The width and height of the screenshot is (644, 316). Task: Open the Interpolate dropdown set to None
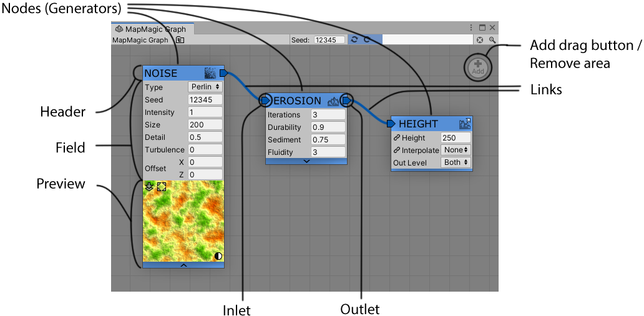tap(456, 151)
